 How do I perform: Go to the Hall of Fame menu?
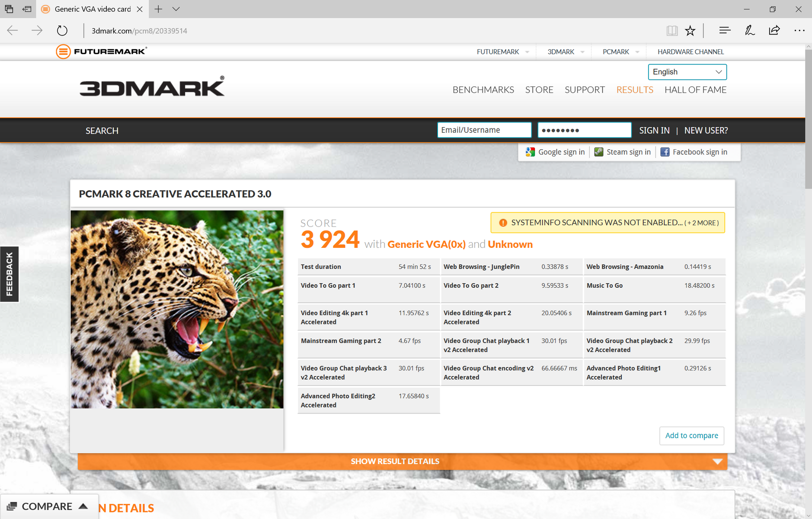point(695,90)
